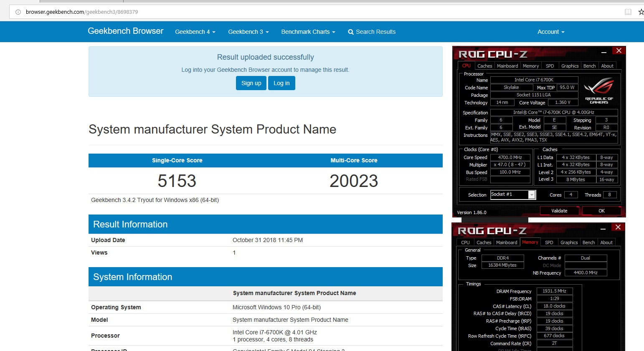The height and width of the screenshot is (351, 644).
Task: Select CPU tab in lower CPU-Z window
Action: click(465, 242)
